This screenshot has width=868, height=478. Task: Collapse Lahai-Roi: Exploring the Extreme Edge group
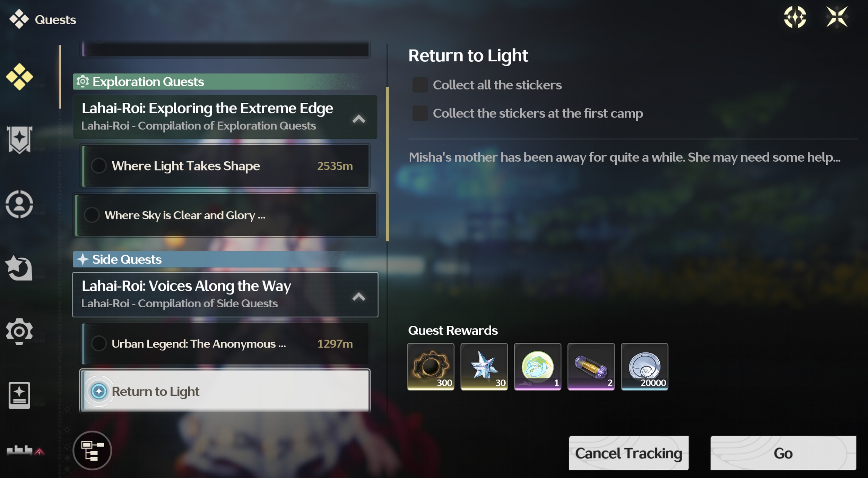(x=359, y=119)
